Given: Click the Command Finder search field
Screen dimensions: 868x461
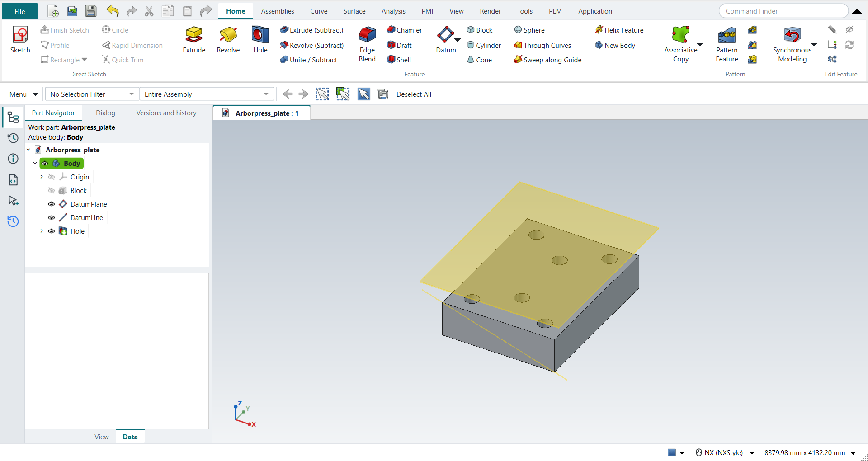Looking at the screenshot, I should tap(783, 11).
